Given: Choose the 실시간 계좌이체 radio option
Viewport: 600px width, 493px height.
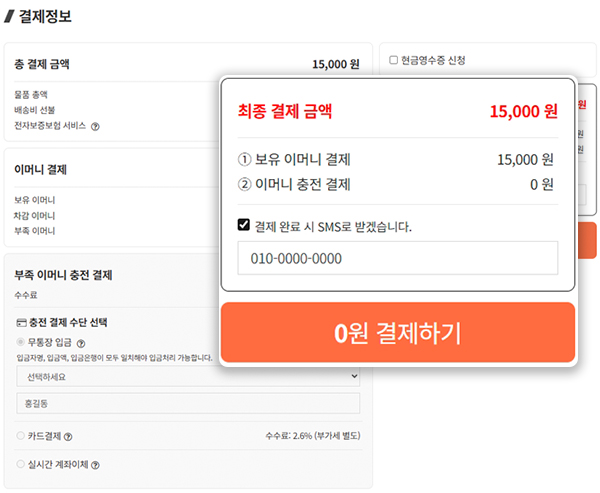Looking at the screenshot, I should [x=21, y=464].
